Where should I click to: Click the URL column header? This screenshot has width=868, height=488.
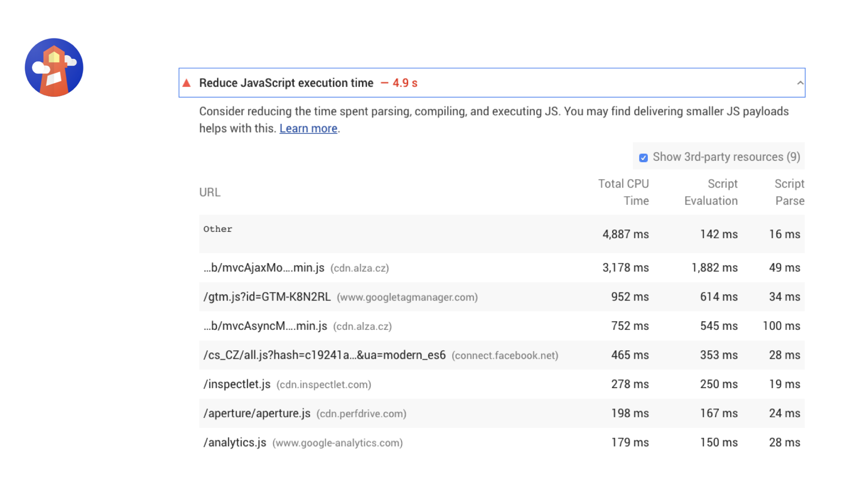[x=210, y=192]
